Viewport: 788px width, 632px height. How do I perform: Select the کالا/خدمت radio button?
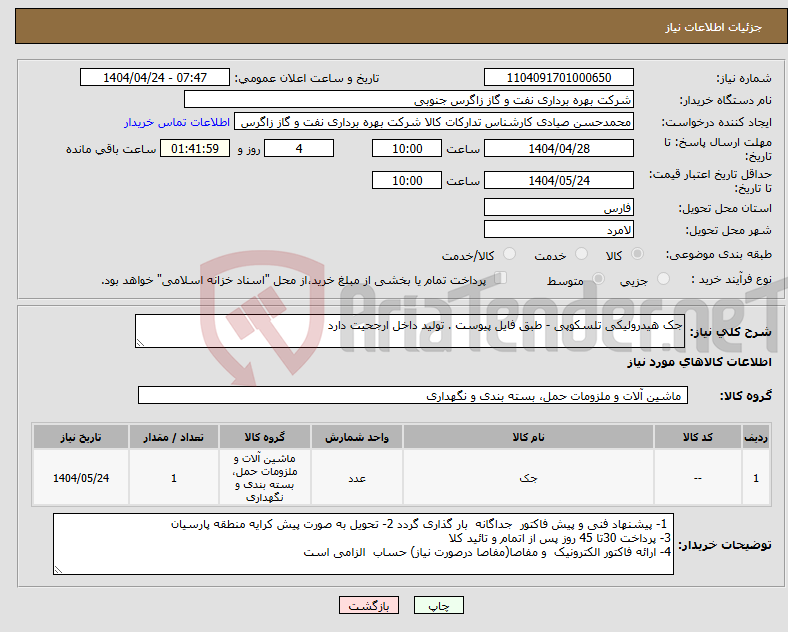510,254
